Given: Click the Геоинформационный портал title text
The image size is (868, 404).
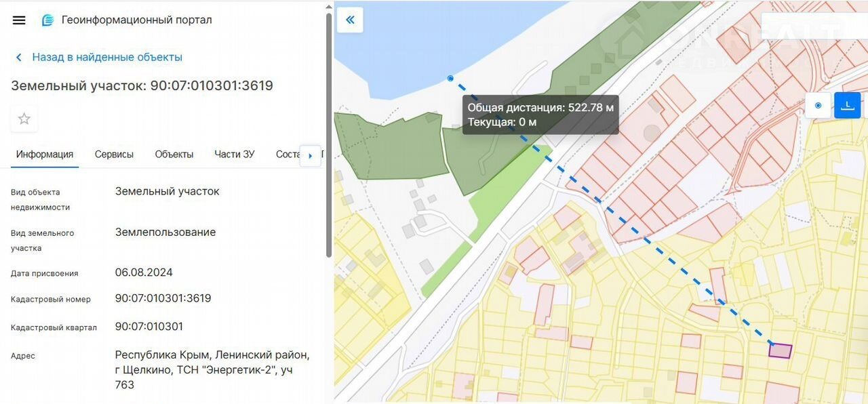Looking at the screenshot, I should [x=136, y=20].
